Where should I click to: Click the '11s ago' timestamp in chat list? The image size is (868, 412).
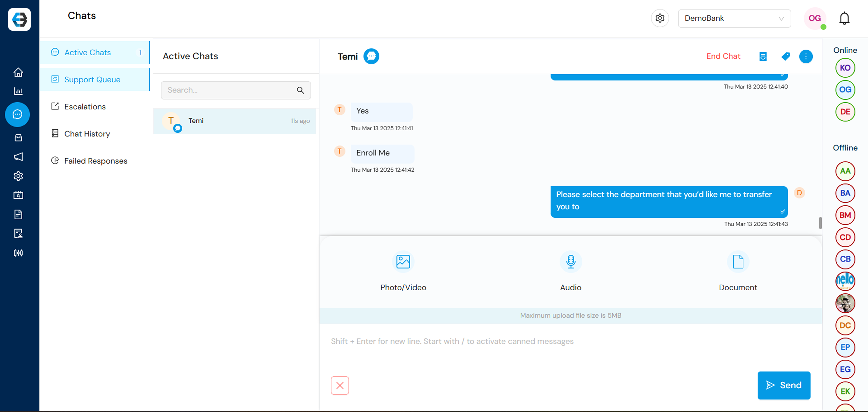pos(300,121)
